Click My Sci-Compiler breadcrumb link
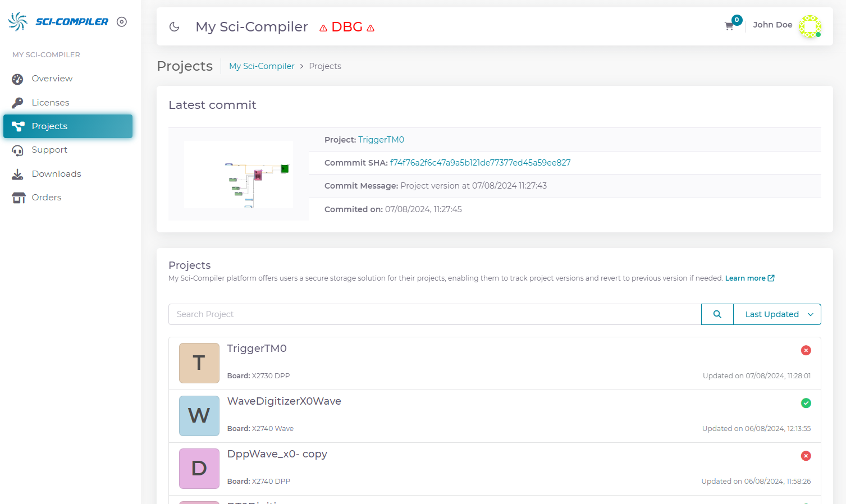Image resolution: width=846 pixels, height=504 pixels. tap(262, 66)
